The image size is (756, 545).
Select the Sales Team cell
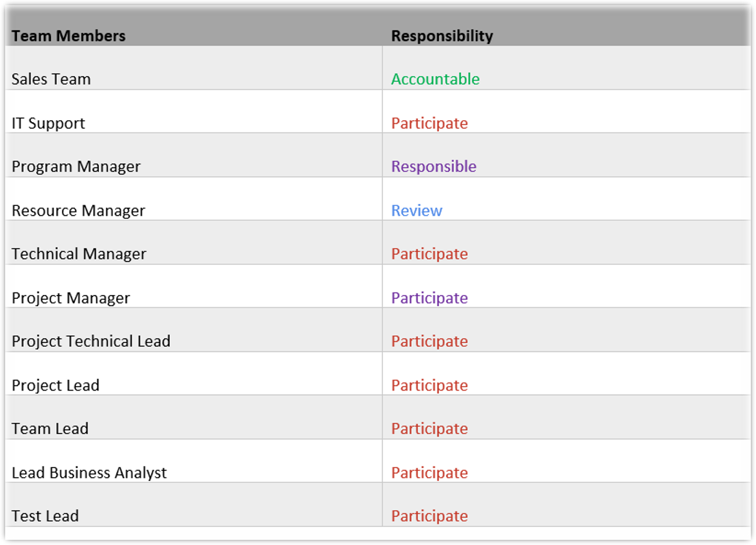click(x=51, y=79)
